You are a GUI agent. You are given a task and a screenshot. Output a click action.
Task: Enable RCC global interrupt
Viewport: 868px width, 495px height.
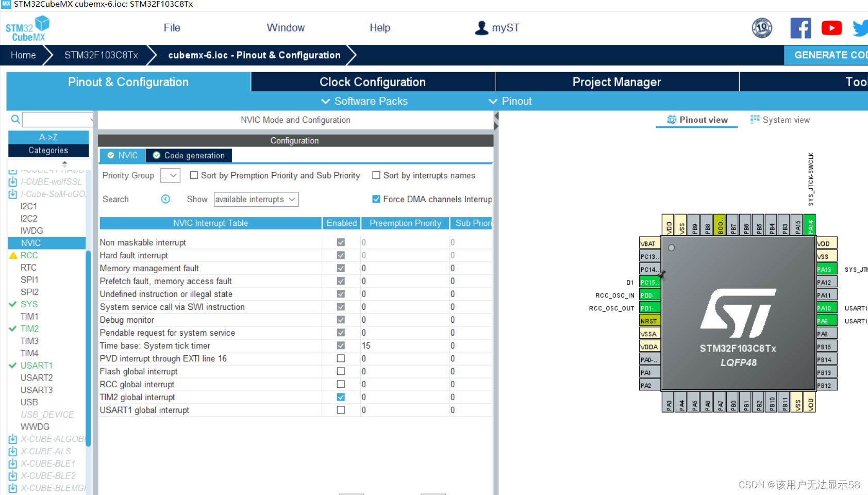(x=341, y=384)
